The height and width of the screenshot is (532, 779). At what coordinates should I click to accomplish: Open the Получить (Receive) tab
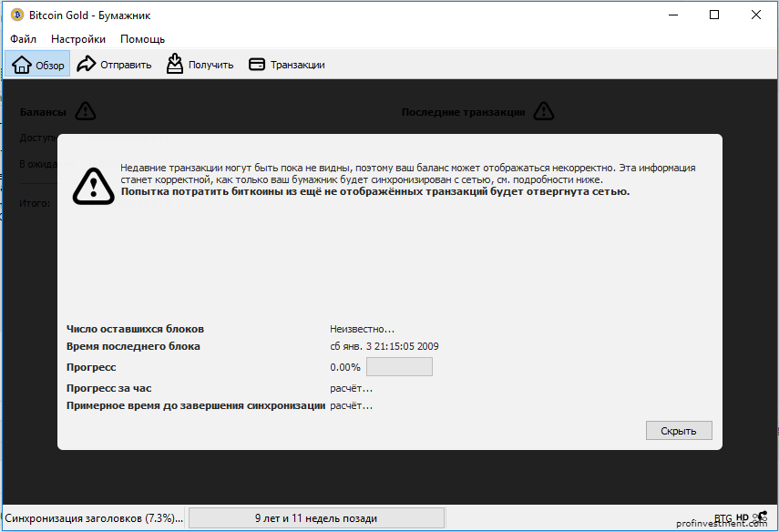point(200,65)
